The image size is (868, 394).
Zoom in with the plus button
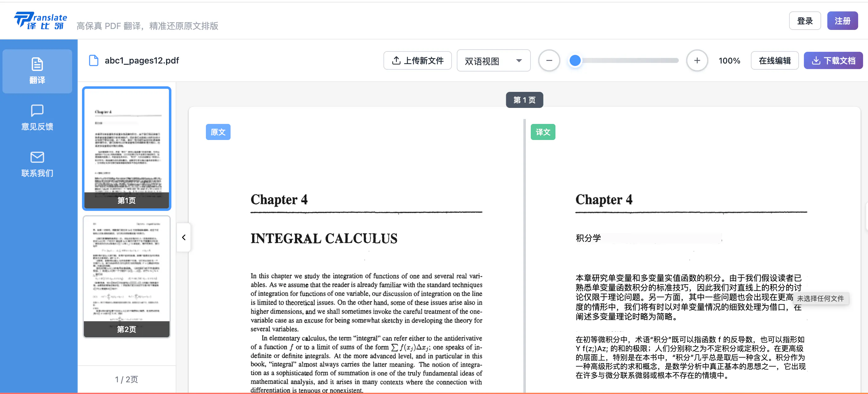[697, 61]
